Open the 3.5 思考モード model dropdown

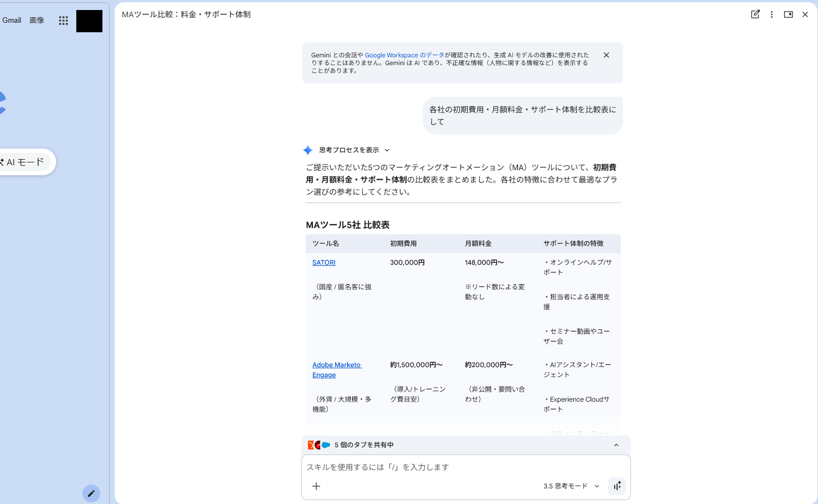[x=571, y=486]
